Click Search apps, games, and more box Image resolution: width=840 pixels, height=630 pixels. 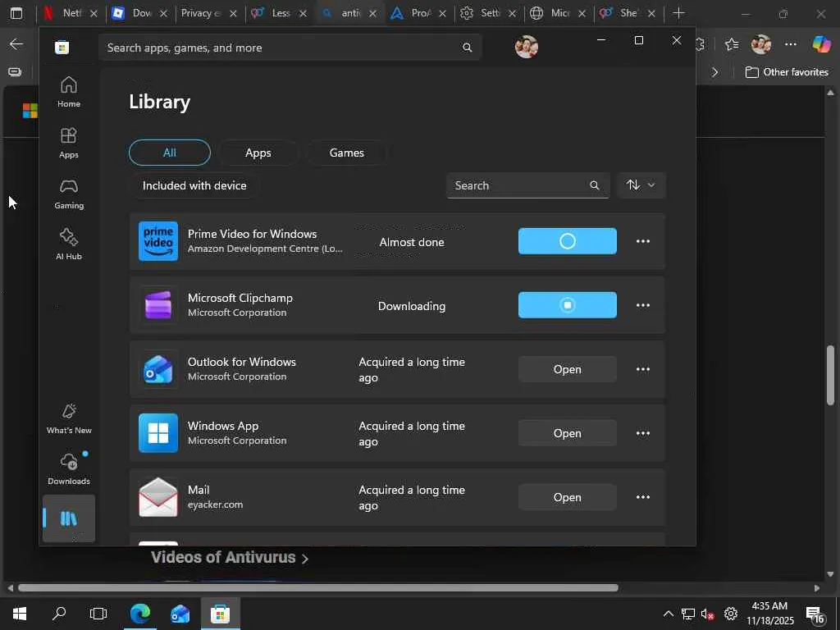(x=290, y=48)
